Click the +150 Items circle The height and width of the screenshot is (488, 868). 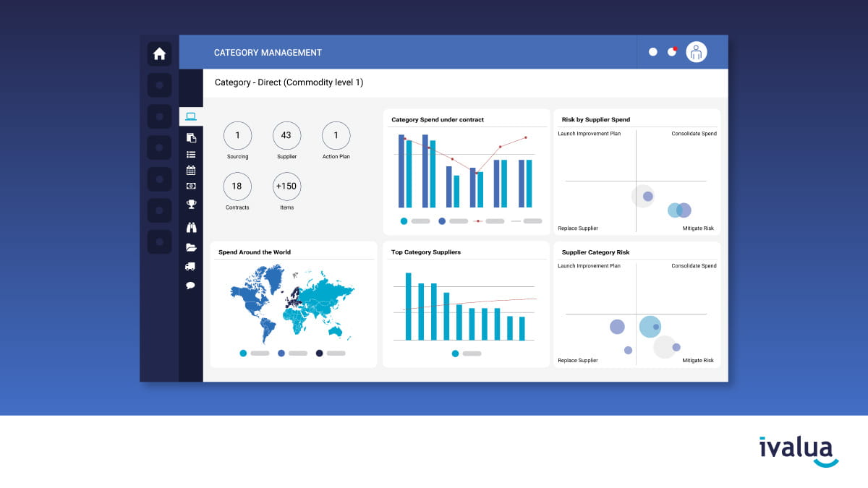[x=286, y=187]
